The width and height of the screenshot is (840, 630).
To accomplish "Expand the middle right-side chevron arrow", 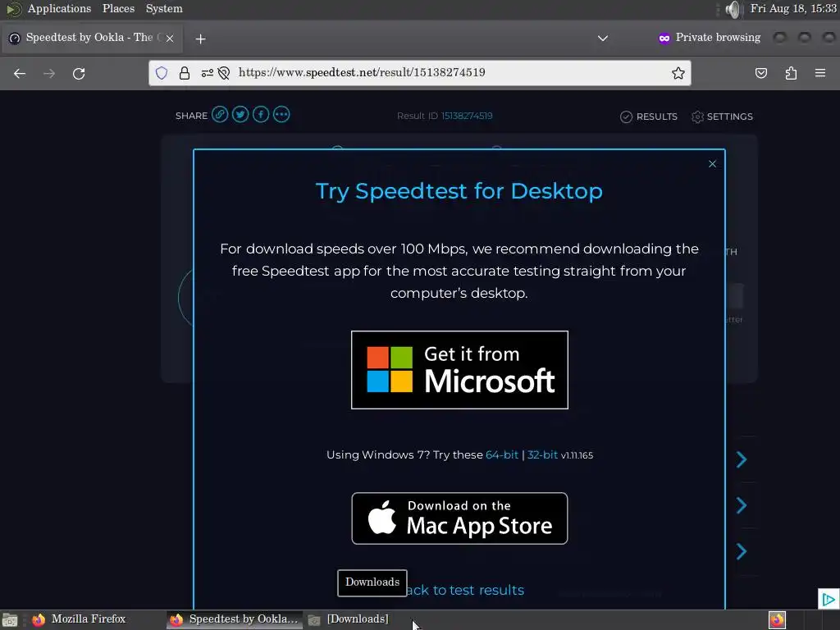I will coord(742,505).
